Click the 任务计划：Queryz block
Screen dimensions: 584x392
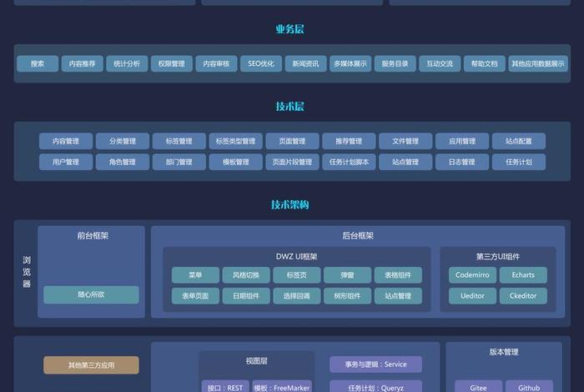click(x=375, y=387)
